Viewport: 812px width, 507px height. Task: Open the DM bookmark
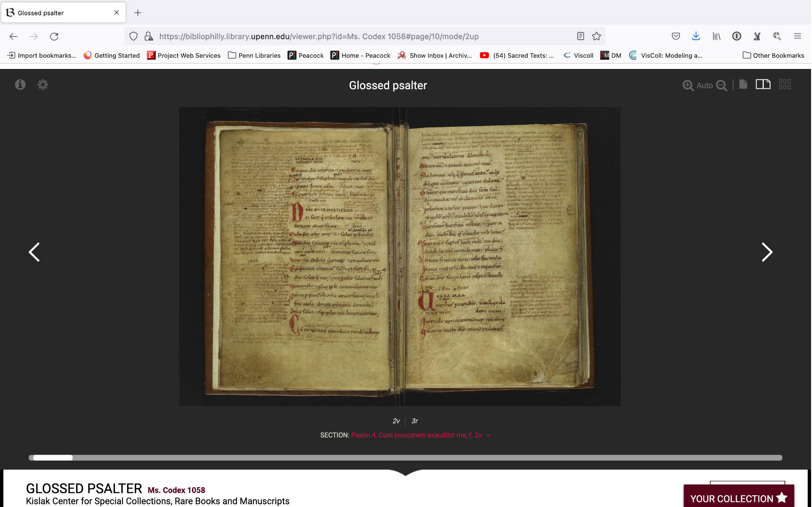pos(611,55)
